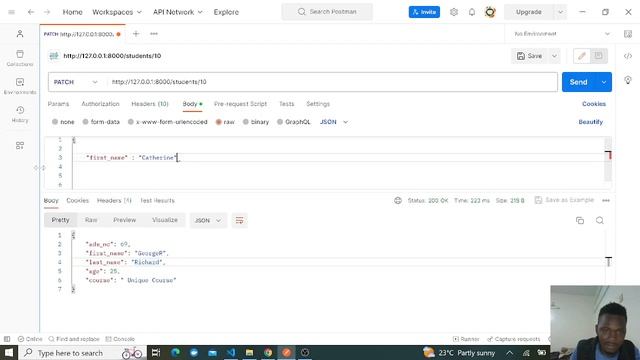Switch to request Settings tab
The height and width of the screenshot is (360, 640).
(x=318, y=104)
